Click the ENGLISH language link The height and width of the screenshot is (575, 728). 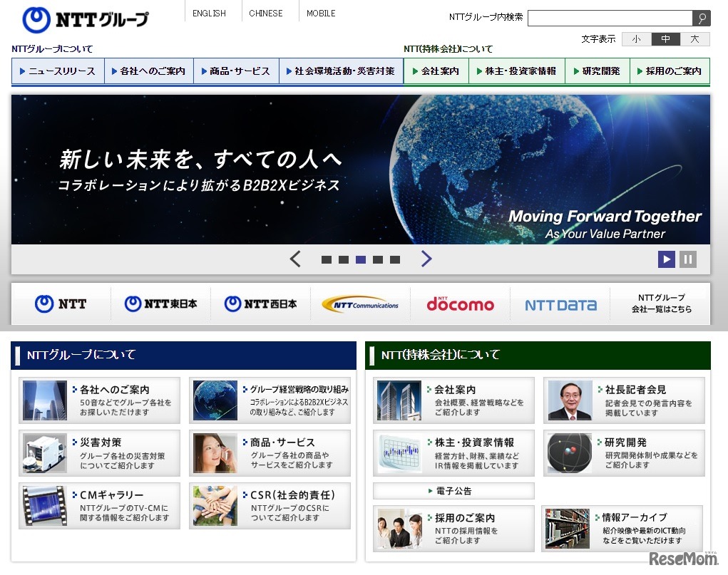pos(210,13)
